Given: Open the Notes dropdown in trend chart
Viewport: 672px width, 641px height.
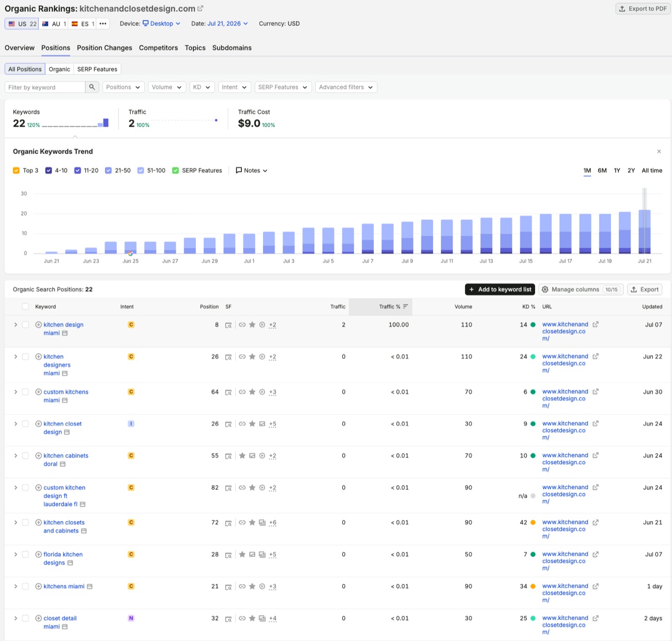Looking at the screenshot, I should 252,171.
